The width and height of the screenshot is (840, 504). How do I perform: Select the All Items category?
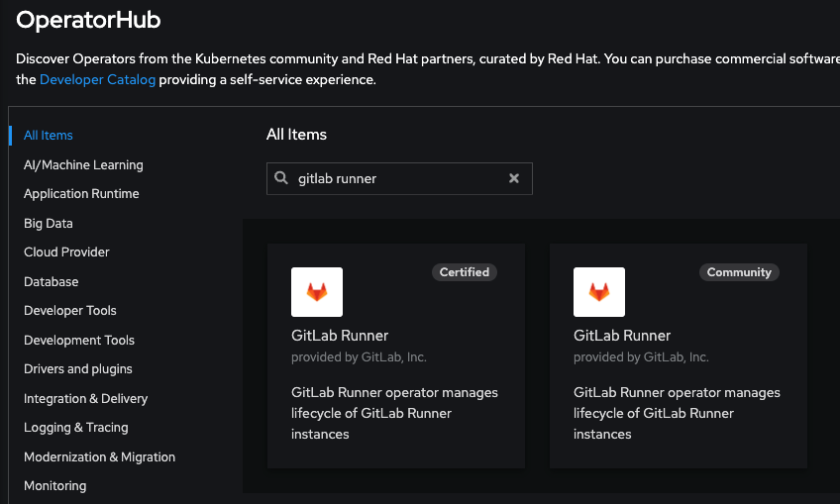pos(49,135)
